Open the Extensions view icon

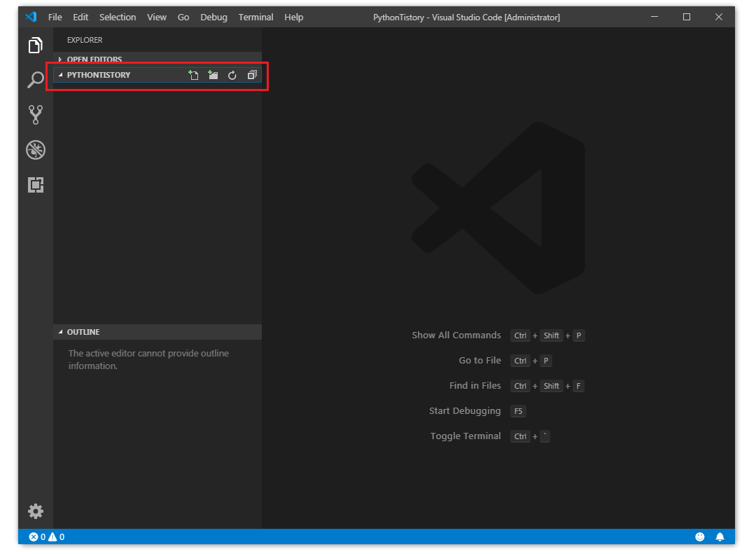click(36, 185)
